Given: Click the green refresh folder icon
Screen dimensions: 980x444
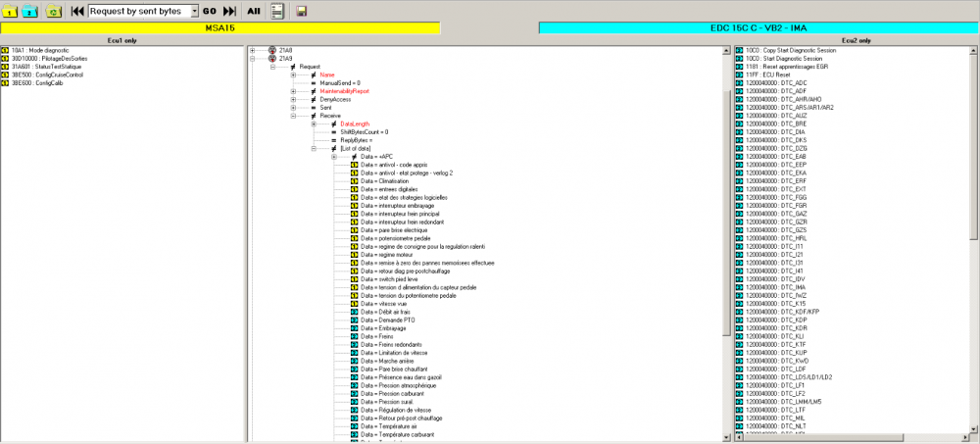Looking at the screenshot, I should point(54,11).
